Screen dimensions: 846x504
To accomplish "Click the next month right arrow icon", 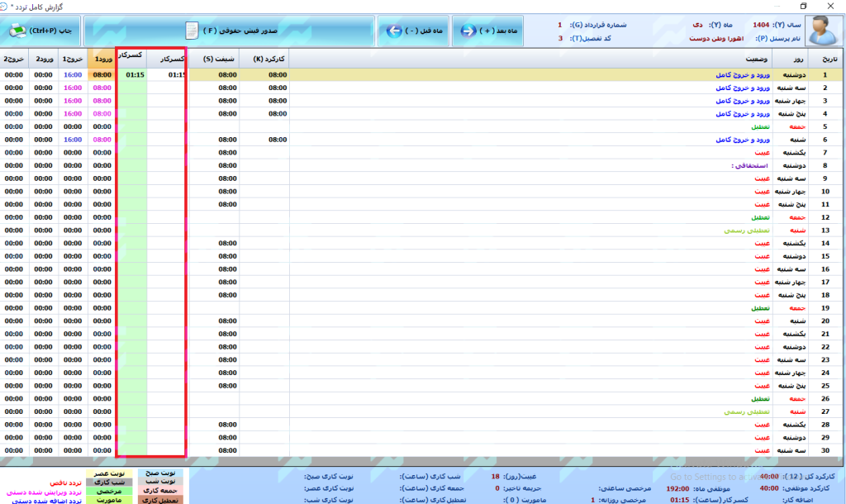I will (468, 31).
